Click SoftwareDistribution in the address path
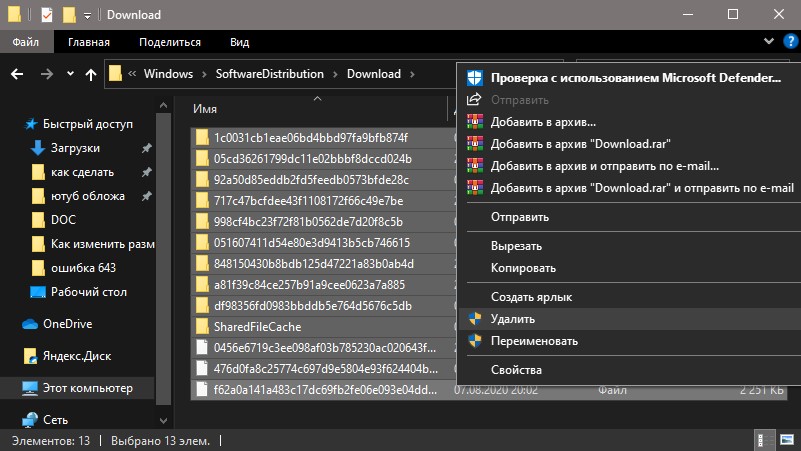The width and height of the screenshot is (801, 451). point(269,74)
